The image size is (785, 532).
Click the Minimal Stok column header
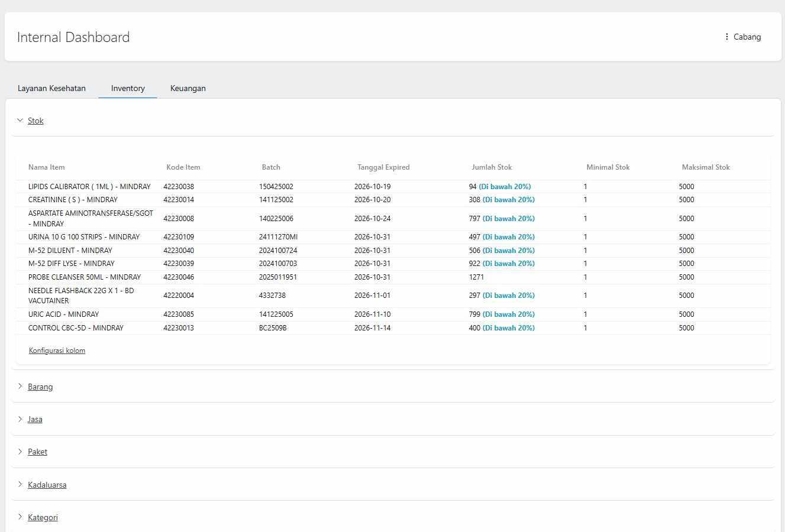pyautogui.click(x=608, y=167)
